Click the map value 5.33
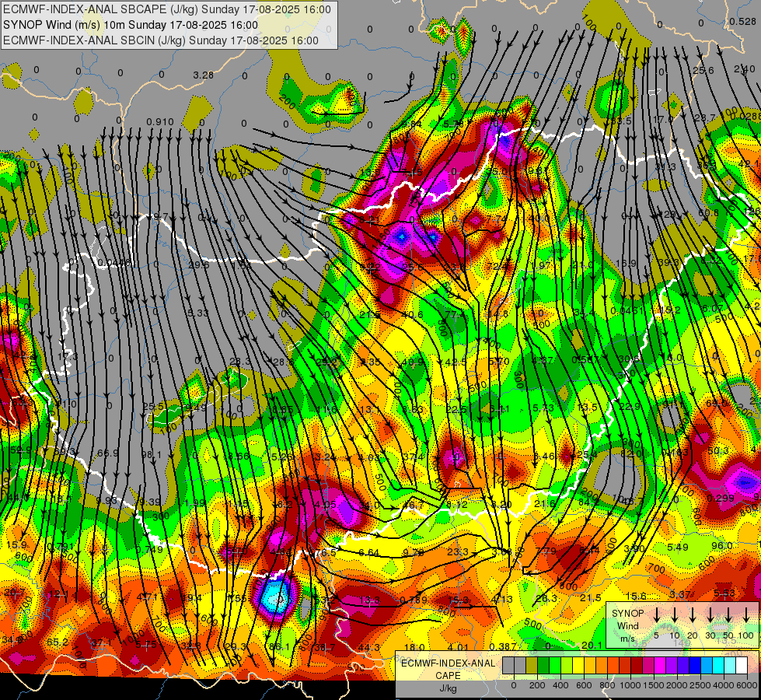Image resolution: width=761 pixels, height=700 pixels. 197,313
